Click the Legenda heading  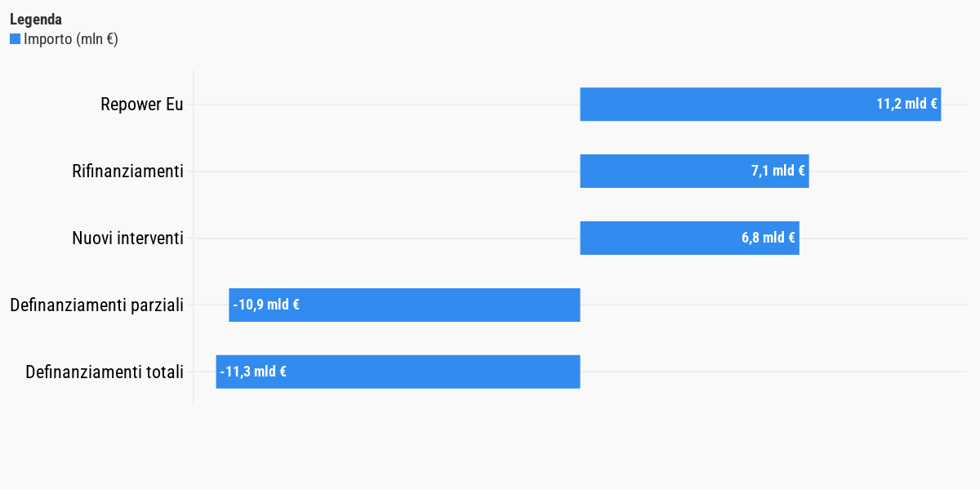(x=36, y=20)
